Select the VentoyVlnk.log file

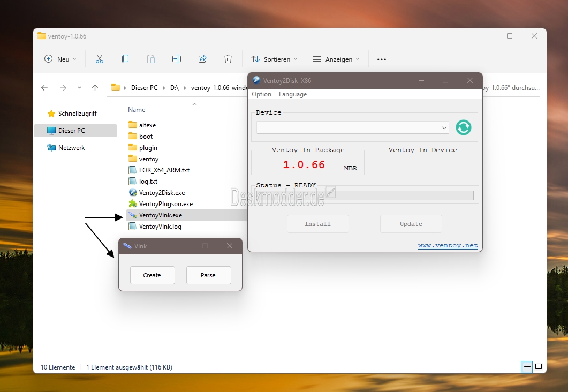[x=160, y=227]
